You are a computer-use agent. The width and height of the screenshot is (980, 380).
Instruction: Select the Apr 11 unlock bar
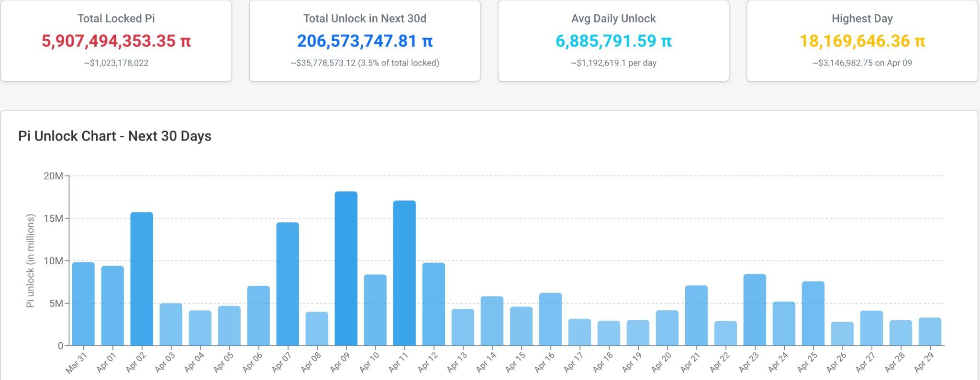coord(404,273)
